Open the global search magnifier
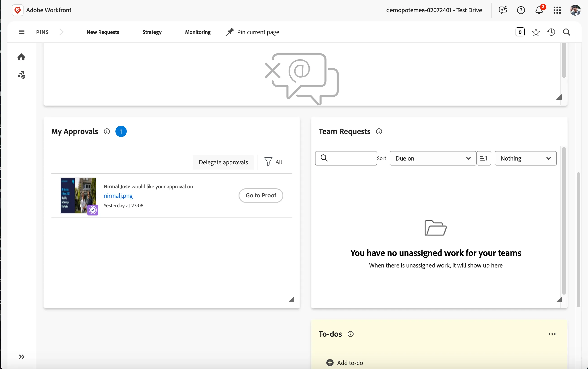 pyautogui.click(x=566, y=32)
